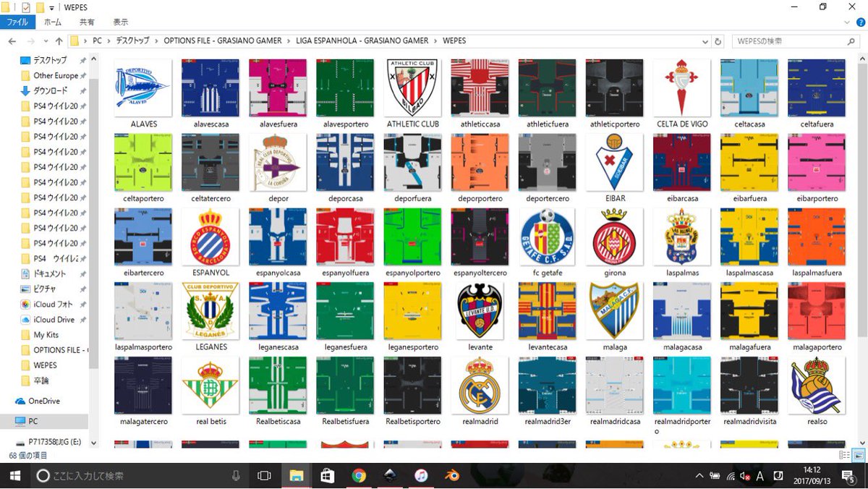Screen dimensions: 868x489
Task: Click the デスクトップ breadcrumb segment
Action: [x=132, y=41]
